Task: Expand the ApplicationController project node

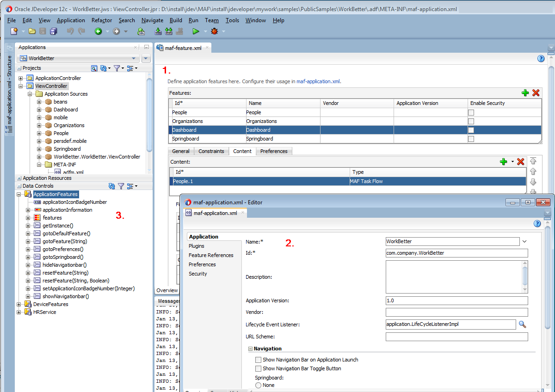Action: click(21, 78)
